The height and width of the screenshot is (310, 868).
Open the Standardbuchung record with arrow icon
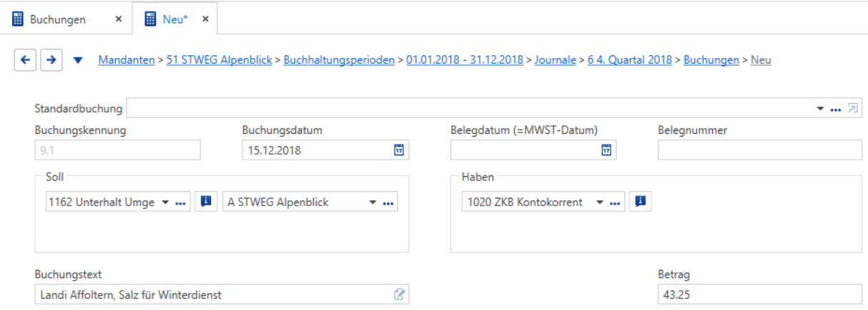pos(853,109)
